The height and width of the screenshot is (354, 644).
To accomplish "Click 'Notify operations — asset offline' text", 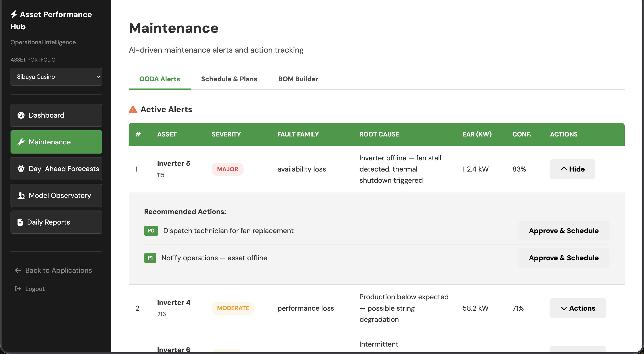I will click(x=214, y=258).
